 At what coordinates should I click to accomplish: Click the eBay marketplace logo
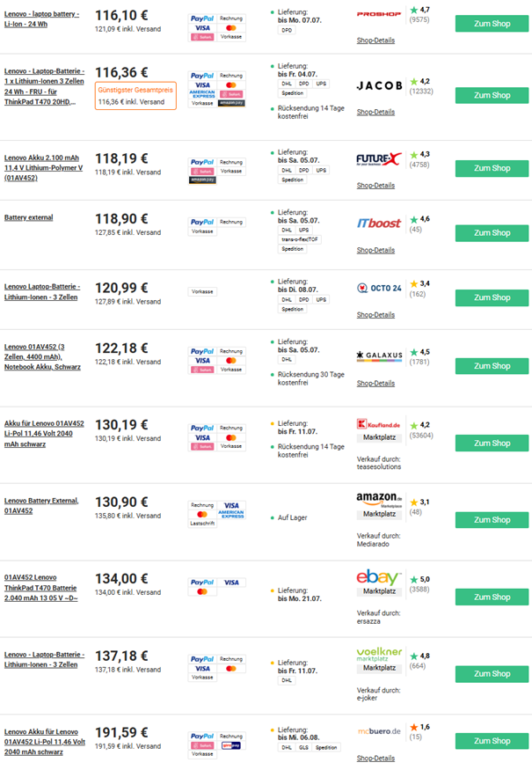pyautogui.click(x=379, y=578)
